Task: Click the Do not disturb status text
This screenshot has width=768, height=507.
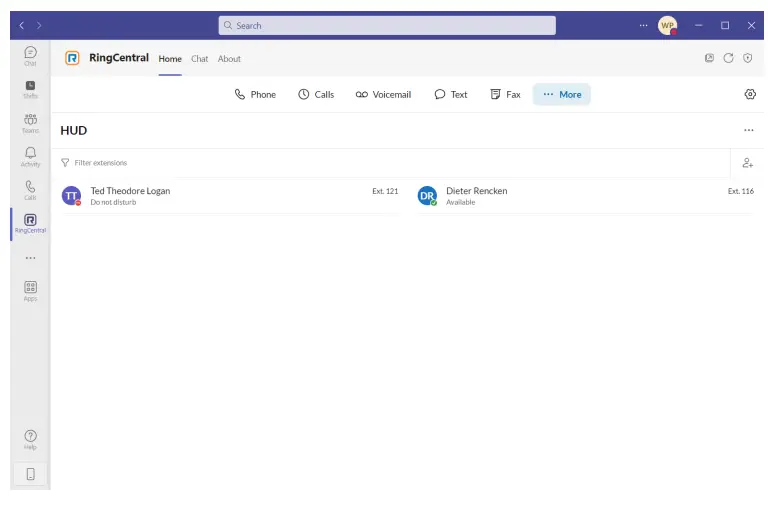Action: [x=113, y=202]
